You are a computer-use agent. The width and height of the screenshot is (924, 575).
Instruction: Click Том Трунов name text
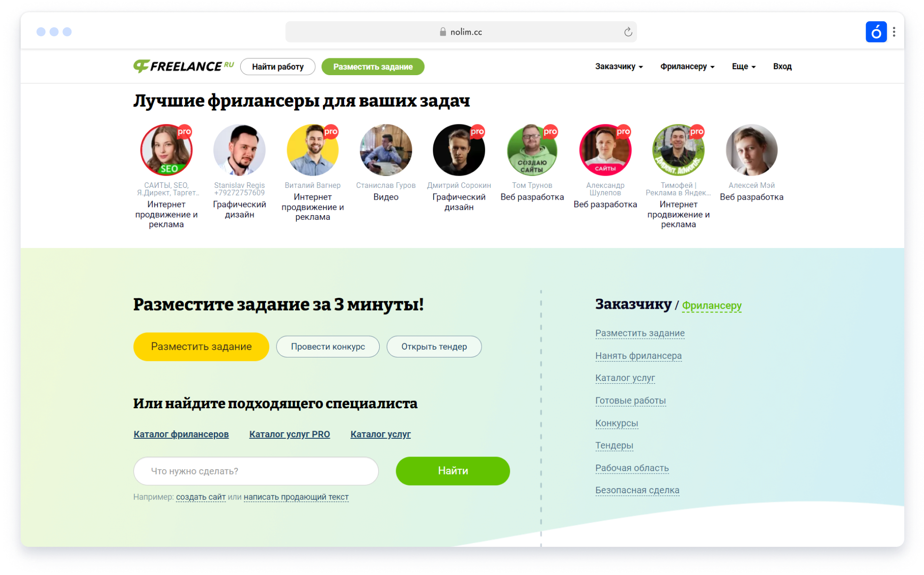(532, 185)
